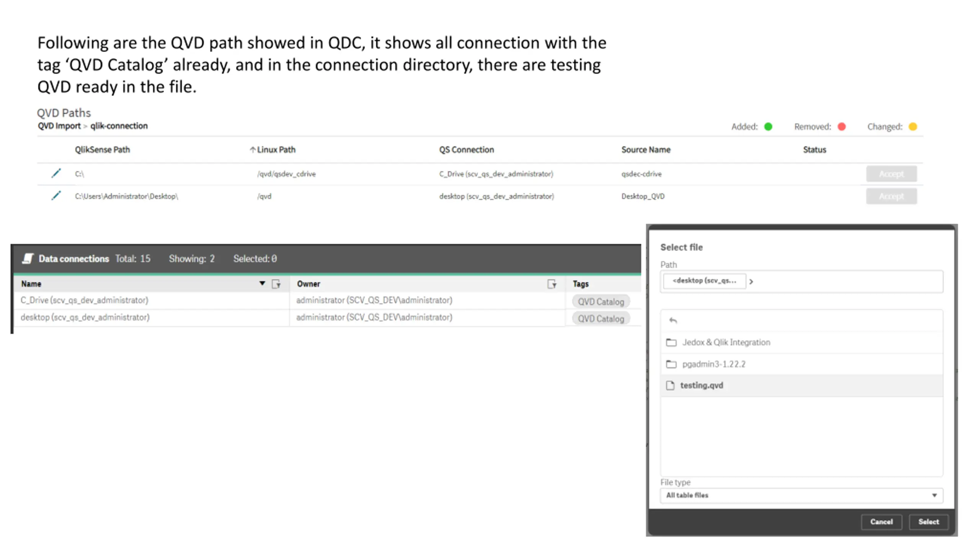Click the QVD Catalog tag for C_Drive
The image size is (980, 551).
(x=601, y=302)
